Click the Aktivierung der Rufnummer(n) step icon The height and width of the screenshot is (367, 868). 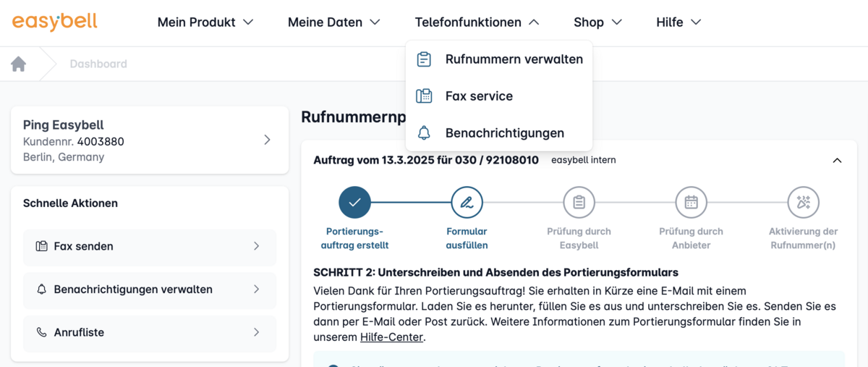(x=803, y=203)
